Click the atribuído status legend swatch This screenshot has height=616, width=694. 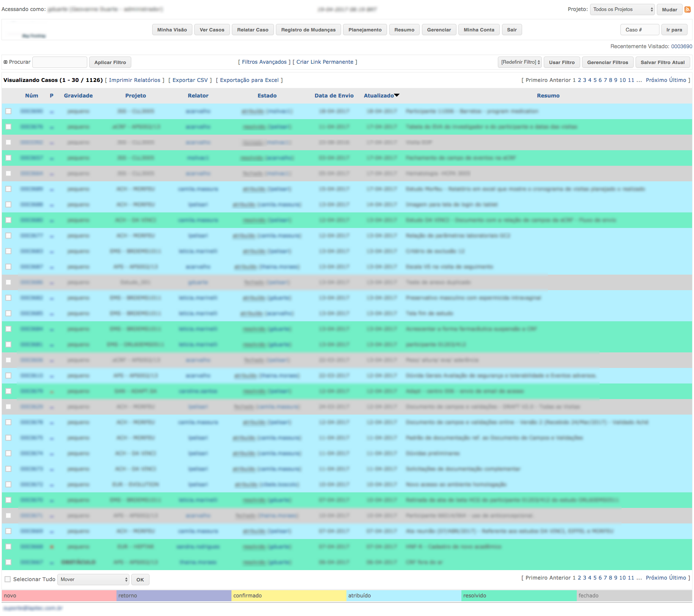click(x=404, y=596)
